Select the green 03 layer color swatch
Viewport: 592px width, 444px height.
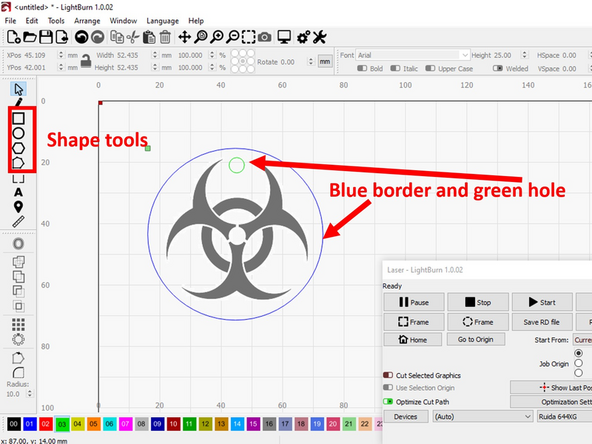62,424
